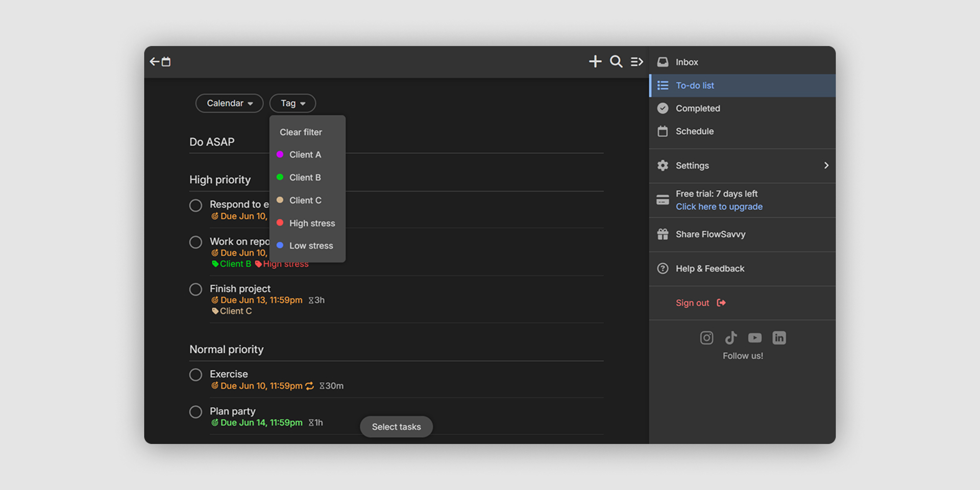Open the Calendar filter dropdown

[229, 103]
